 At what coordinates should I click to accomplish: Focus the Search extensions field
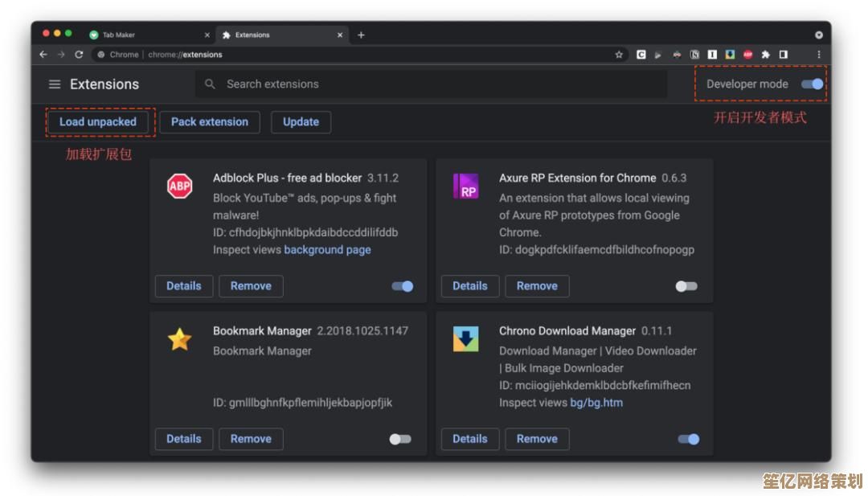tap(431, 84)
